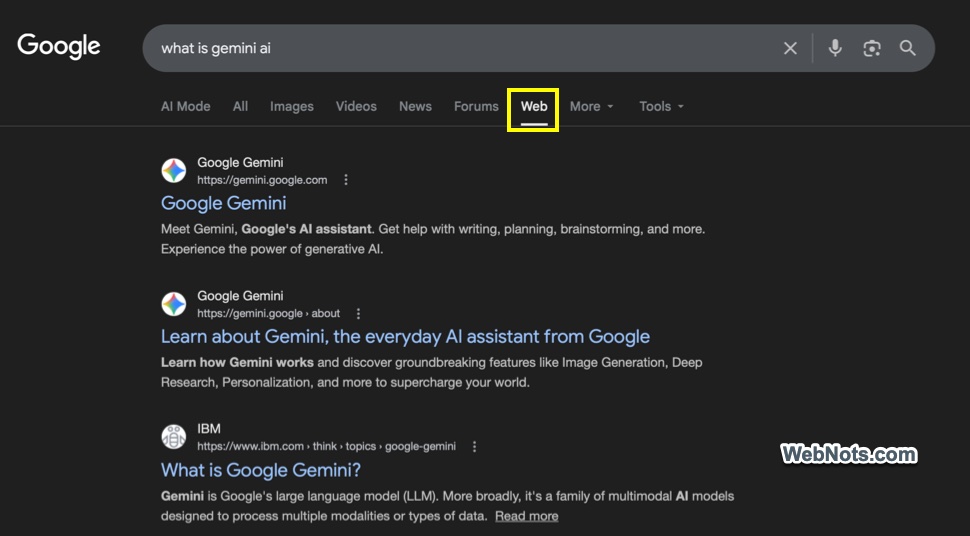970x536 pixels.
Task: Switch to AI Mode tab
Action: pyautogui.click(x=186, y=106)
